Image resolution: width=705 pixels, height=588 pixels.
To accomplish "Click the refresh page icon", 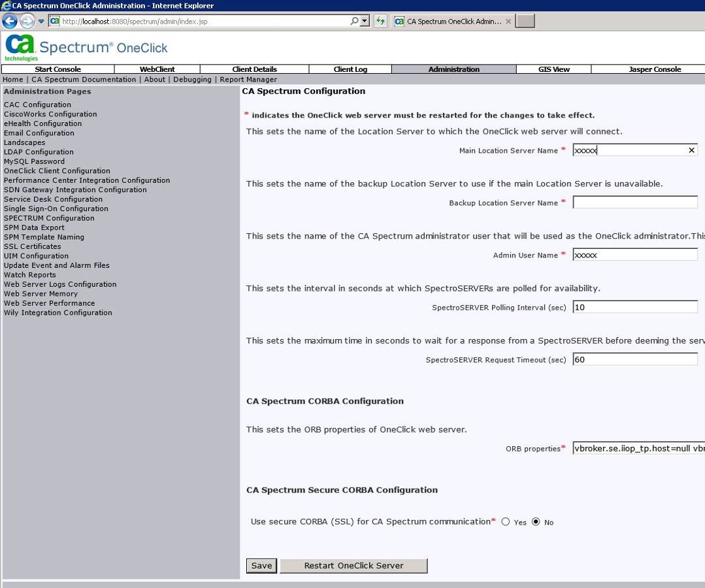I will [x=380, y=21].
